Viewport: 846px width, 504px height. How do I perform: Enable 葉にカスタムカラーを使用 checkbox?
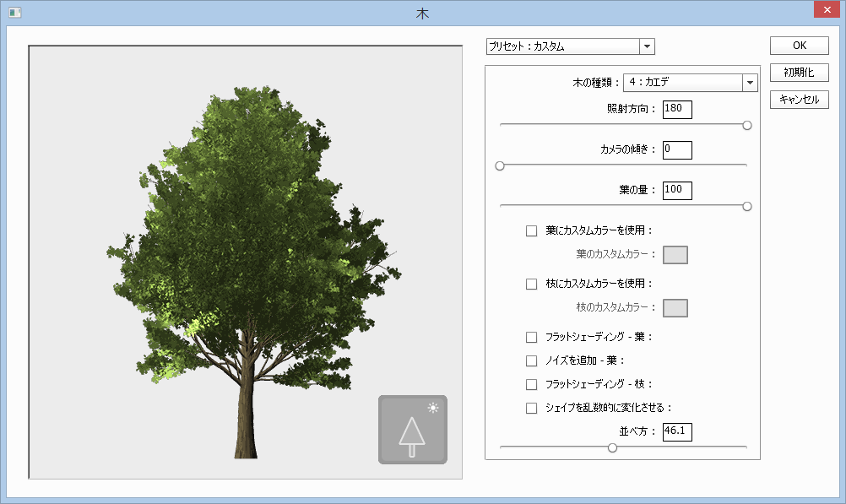(532, 230)
